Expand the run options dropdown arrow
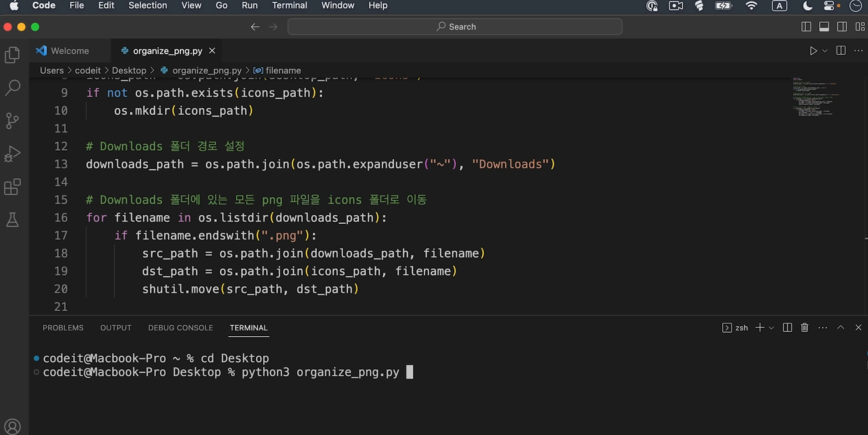The height and width of the screenshot is (435, 868). pos(825,51)
